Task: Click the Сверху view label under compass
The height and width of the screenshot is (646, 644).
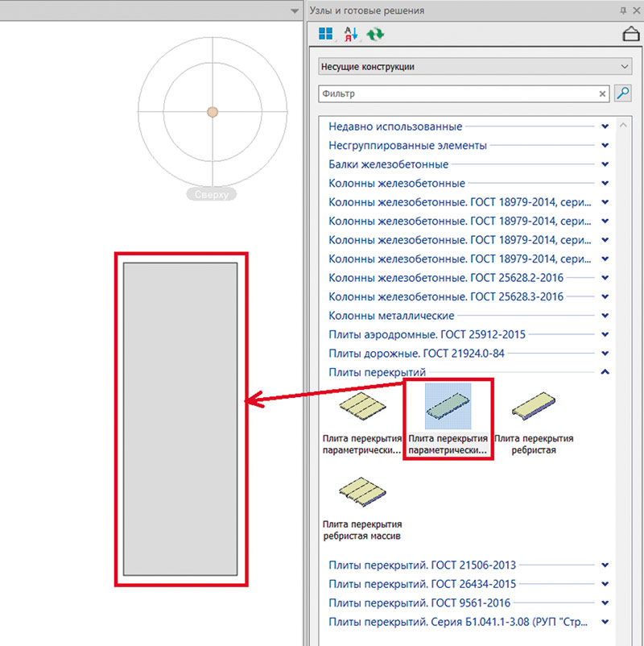Action: coord(212,194)
